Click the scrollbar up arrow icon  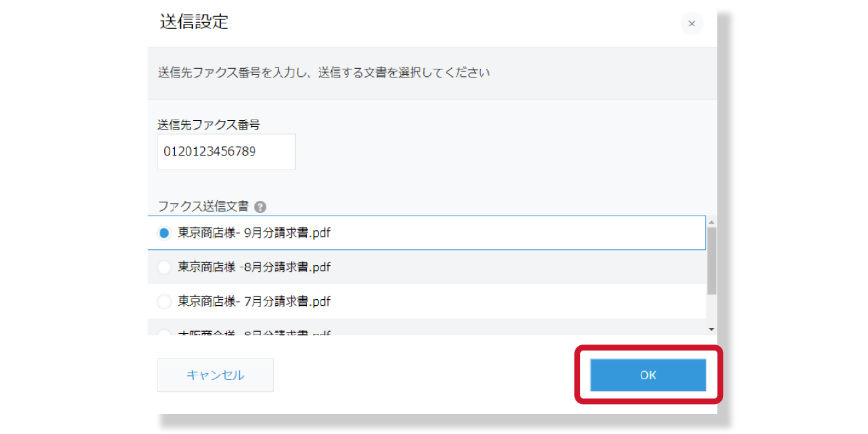[x=711, y=220]
